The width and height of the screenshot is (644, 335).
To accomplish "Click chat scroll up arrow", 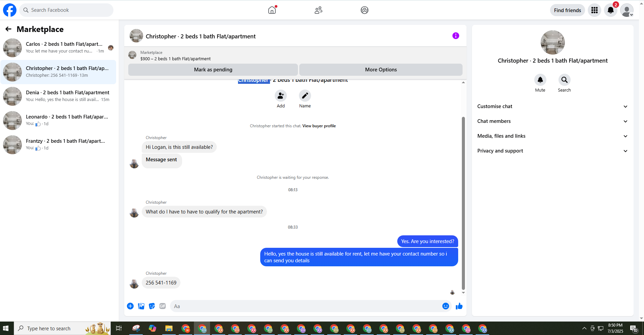I will pos(463,82).
